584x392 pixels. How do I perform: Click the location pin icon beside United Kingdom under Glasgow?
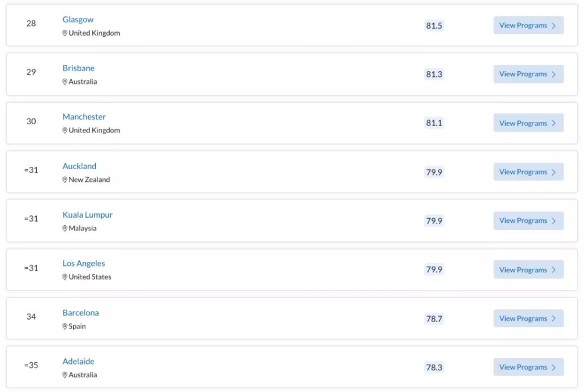pyautogui.click(x=65, y=33)
